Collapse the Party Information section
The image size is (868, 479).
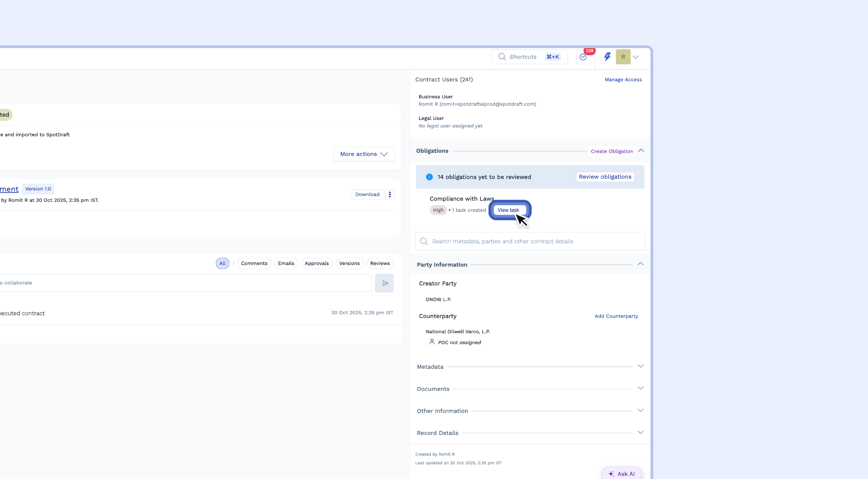tap(640, 264)
